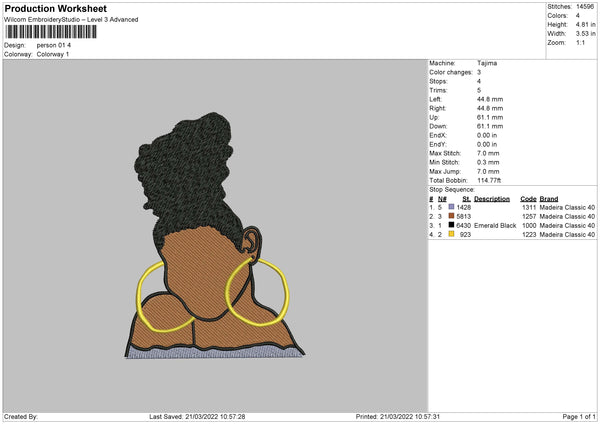Click the right yellow hoop earring

(257, 292)
